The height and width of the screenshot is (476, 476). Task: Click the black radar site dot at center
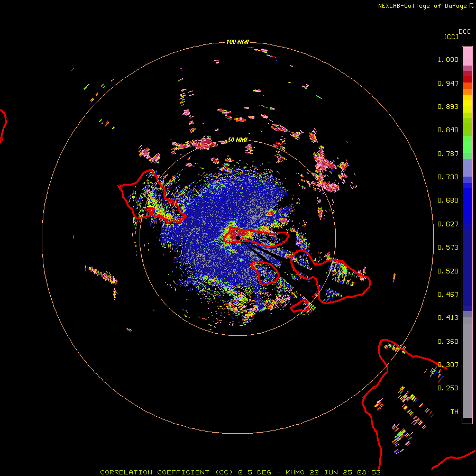(x=238, y=237)
